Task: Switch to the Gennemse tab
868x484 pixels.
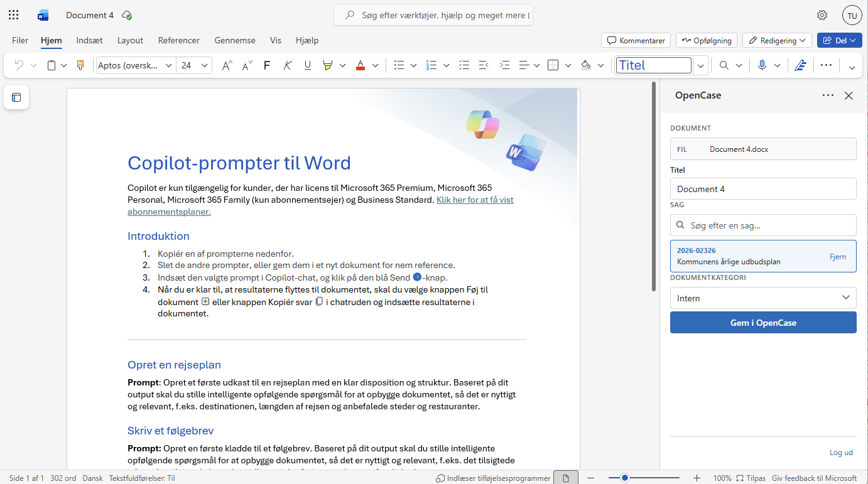Action: pyautogui.click(x=235, y=40)
